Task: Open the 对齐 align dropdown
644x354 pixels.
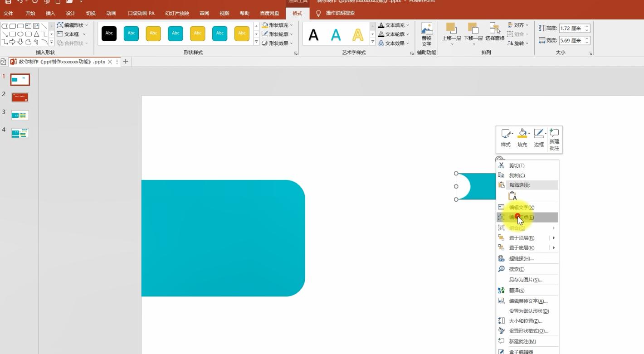Action: (518, 25)
